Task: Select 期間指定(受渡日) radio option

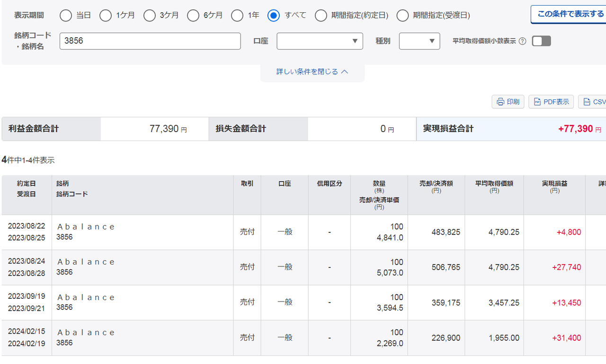Action: pos(402,16)
